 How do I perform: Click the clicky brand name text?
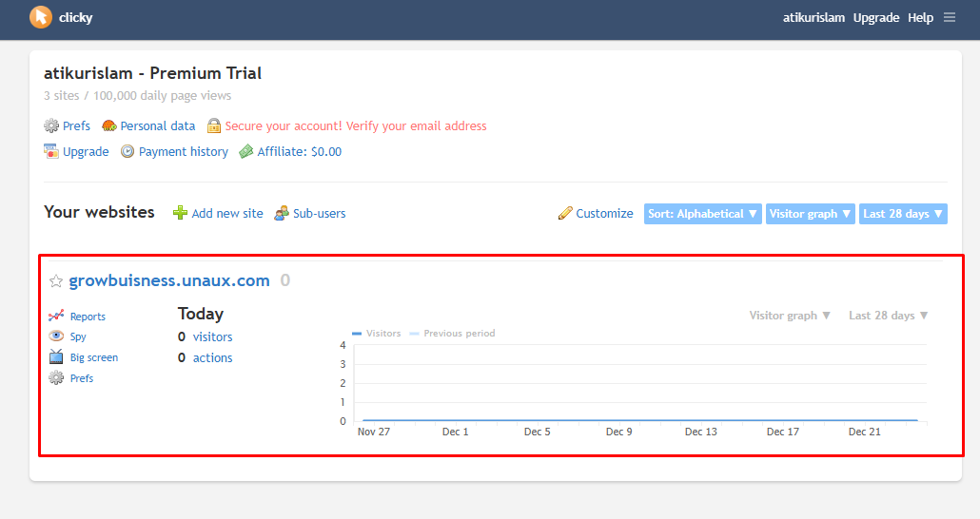75,17
